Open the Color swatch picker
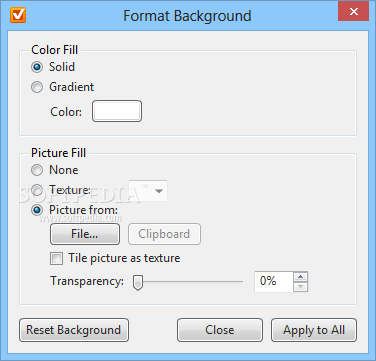This screenshot has width=376, height=361. pos(117,111)
